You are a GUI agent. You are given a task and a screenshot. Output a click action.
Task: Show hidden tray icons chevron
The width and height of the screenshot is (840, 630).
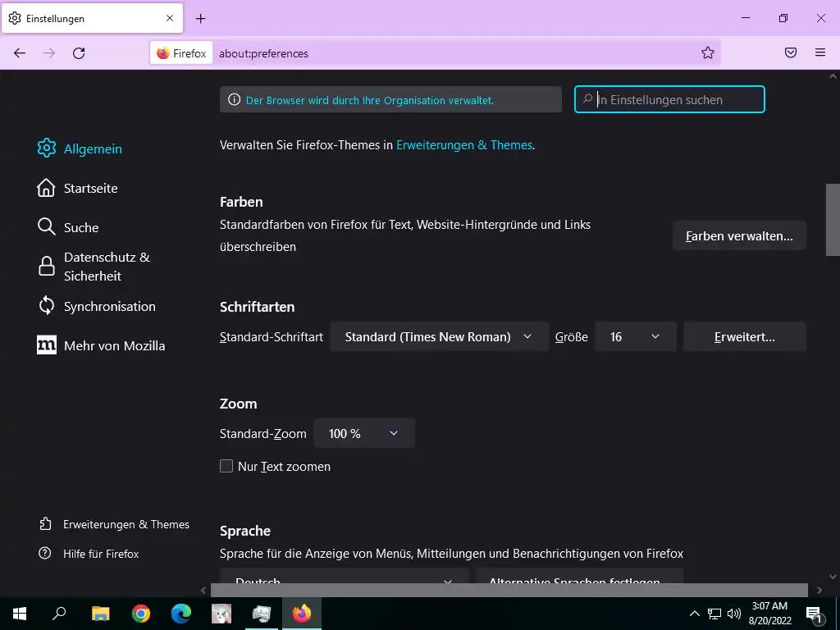(694, 614)
